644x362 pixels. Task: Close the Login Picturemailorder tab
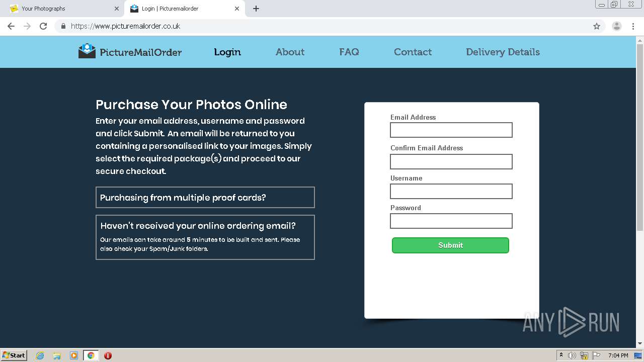(237, 9)
